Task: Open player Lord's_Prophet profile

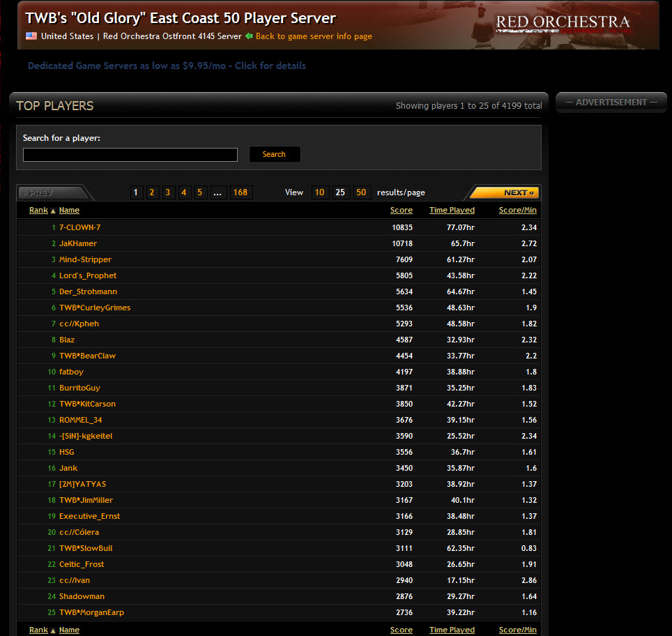Action: click(88, 275)
